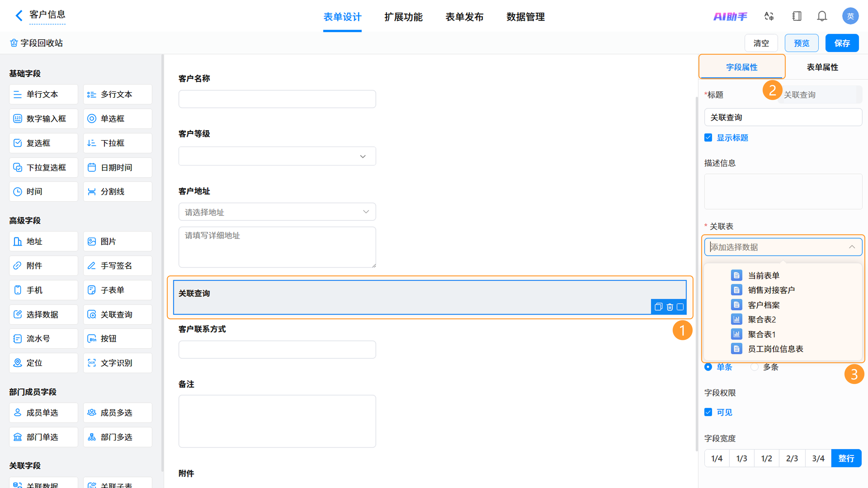
Task: Click the language translate icon
Action: click(769, 16)
